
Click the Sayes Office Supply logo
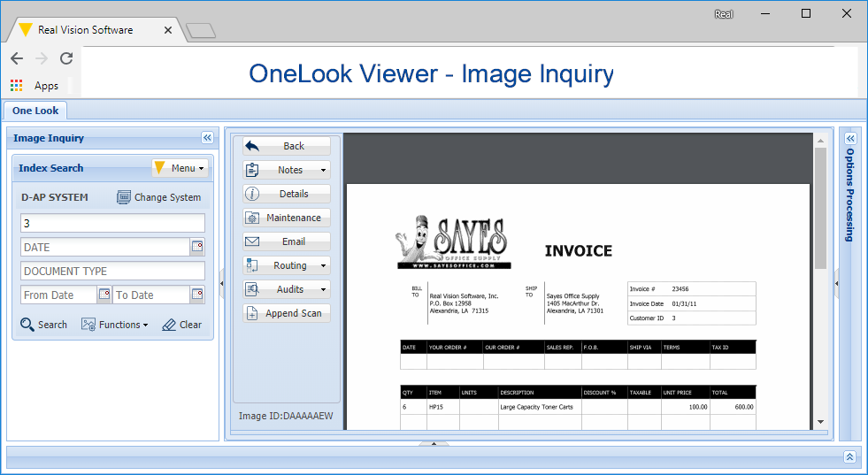tap(453, 242)
